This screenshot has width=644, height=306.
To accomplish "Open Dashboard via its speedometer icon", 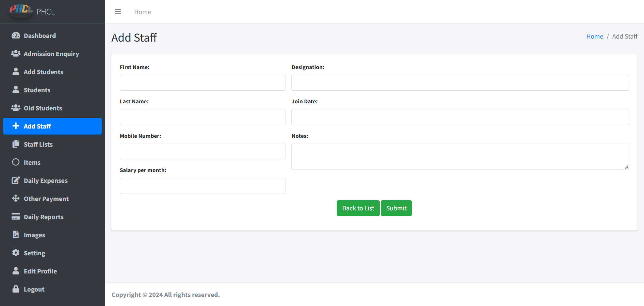I will (16, 36).
